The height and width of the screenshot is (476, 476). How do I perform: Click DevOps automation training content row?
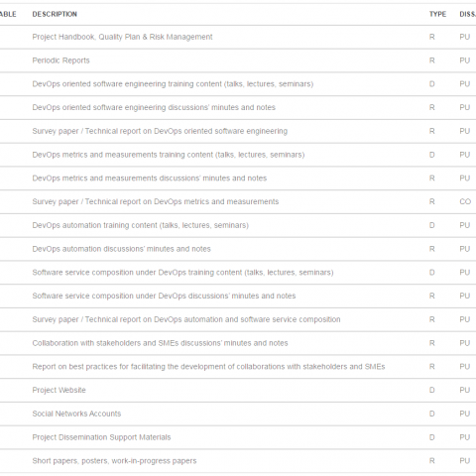click(238, 225)
